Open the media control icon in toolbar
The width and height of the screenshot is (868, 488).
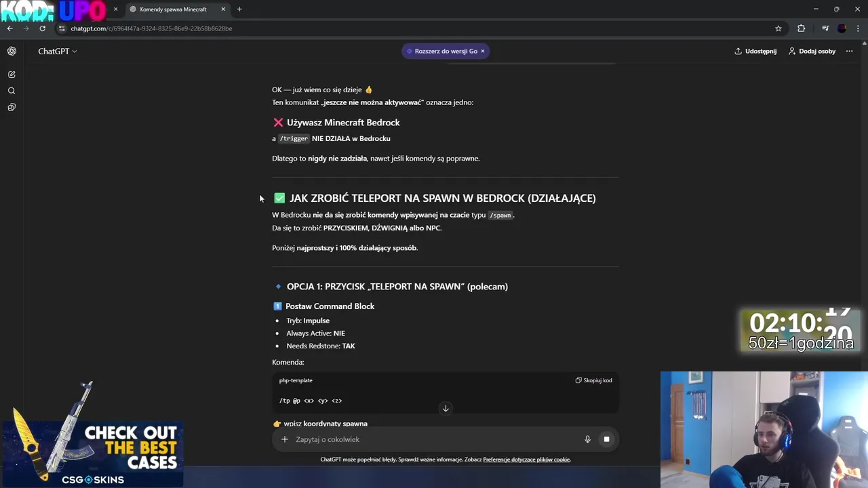click(825, 28)
